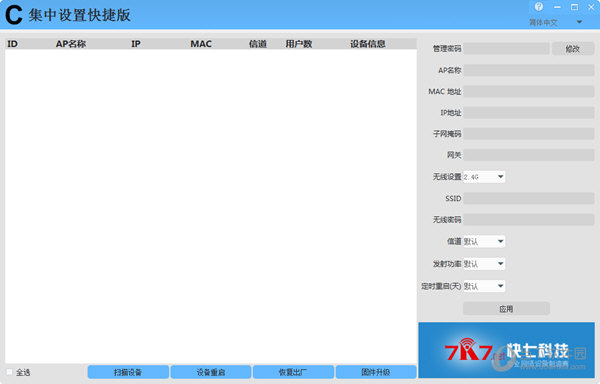Click the 应用 apply button
The height and width of the screenshot is (384, 600).
coord(506,308)
